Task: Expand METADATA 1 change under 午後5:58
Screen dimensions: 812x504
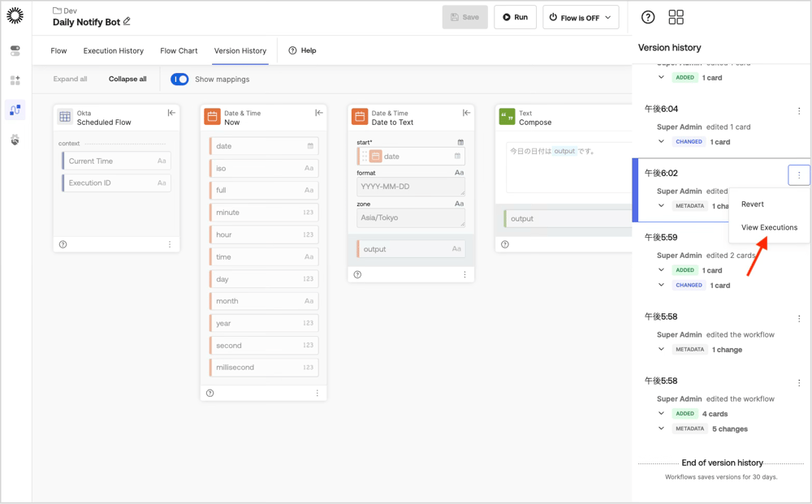Action: (x=661, y=349)
